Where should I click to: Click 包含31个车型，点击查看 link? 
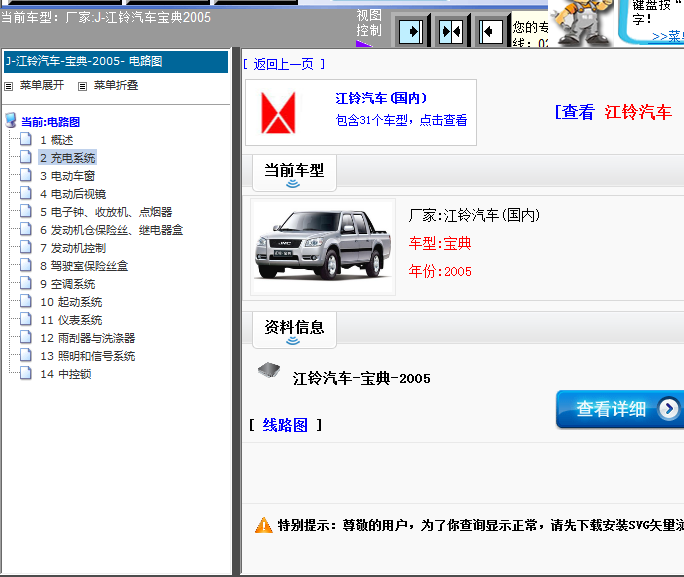(401, 120)
